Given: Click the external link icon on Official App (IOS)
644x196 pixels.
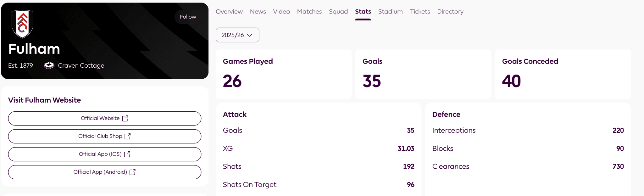Looking at the screenshot, I should [127, 154].
